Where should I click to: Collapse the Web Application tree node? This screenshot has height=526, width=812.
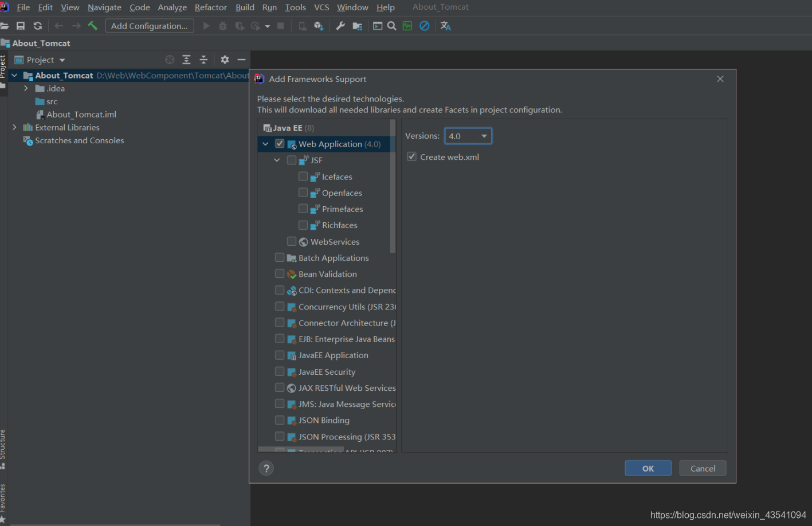click(265, 144)
